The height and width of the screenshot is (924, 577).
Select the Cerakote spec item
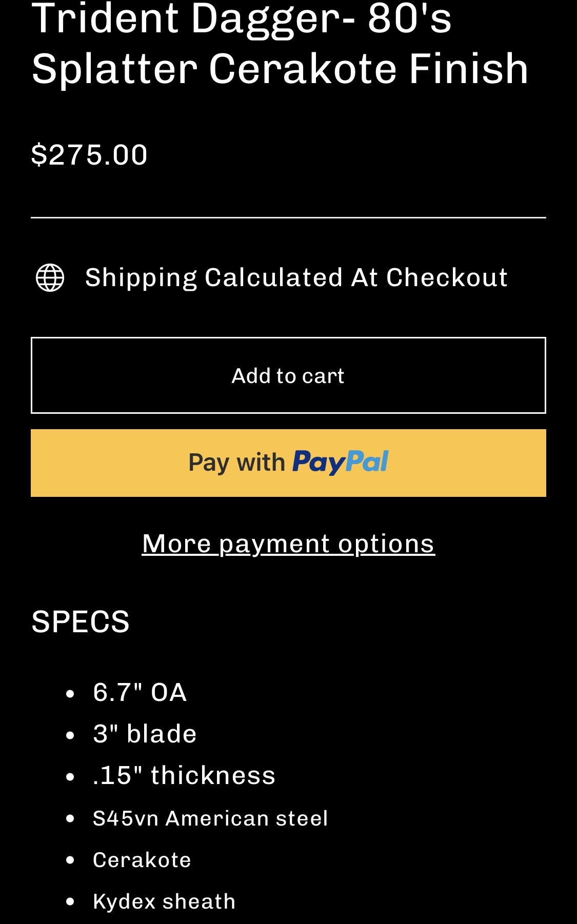(142, 860)
